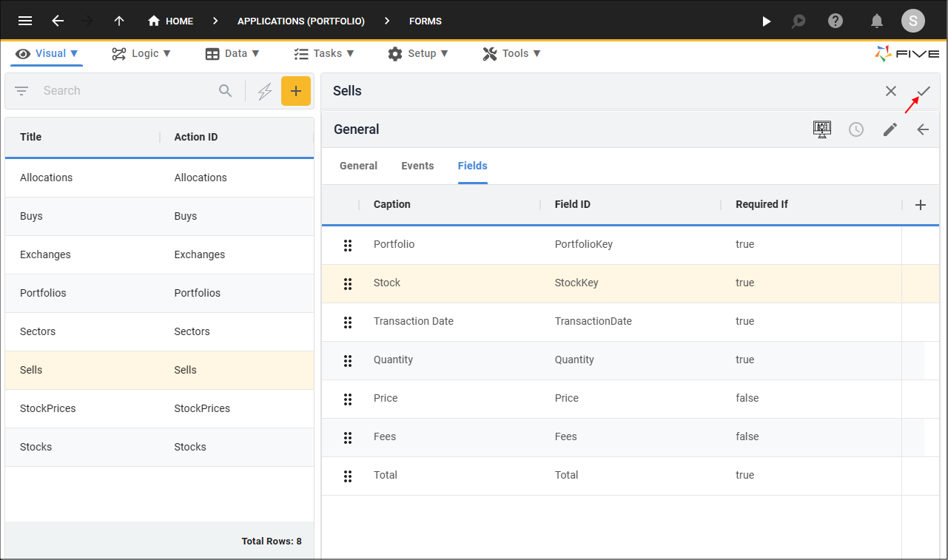Switch to the Fields tab
948x560 pixels.
[472, 166]
